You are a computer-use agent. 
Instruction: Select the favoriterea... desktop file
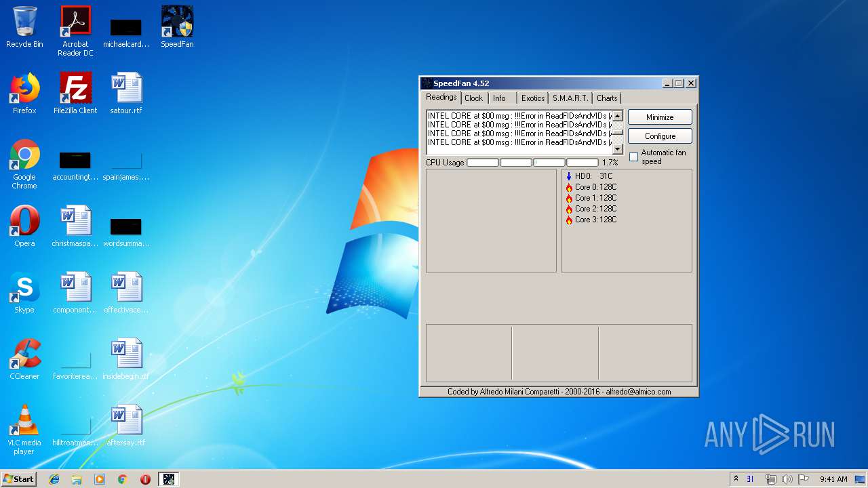pos(75,363)
